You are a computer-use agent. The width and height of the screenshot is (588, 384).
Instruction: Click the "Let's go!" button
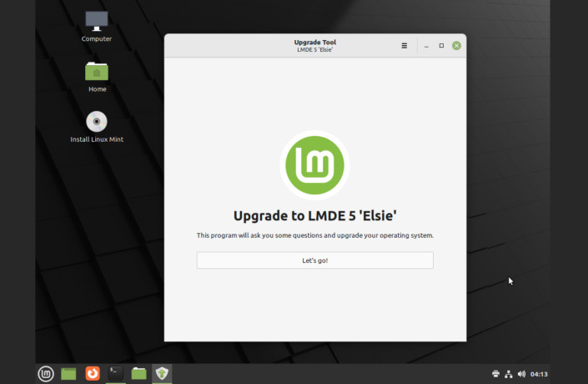[314, 260]
